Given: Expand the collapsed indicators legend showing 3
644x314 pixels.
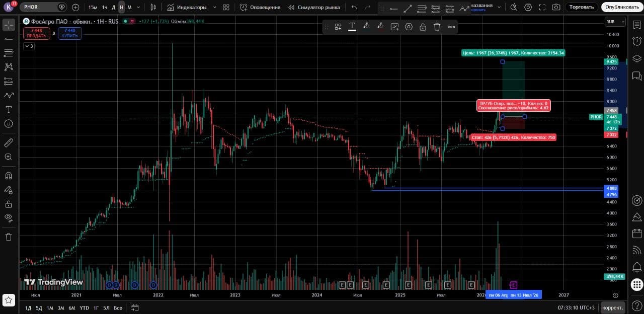Looking at the screenshot, I should point(29,46).
